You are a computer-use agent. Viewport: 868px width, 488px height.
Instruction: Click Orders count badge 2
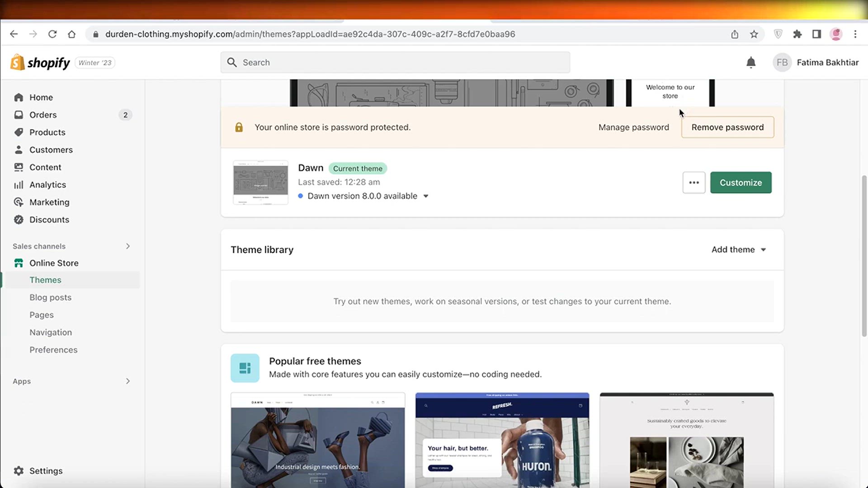[x=125, y=115]
